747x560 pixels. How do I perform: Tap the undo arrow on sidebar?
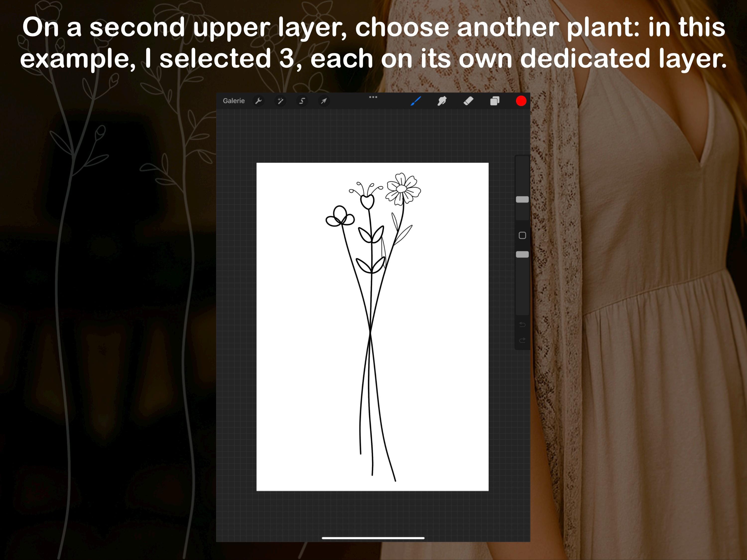522,325
